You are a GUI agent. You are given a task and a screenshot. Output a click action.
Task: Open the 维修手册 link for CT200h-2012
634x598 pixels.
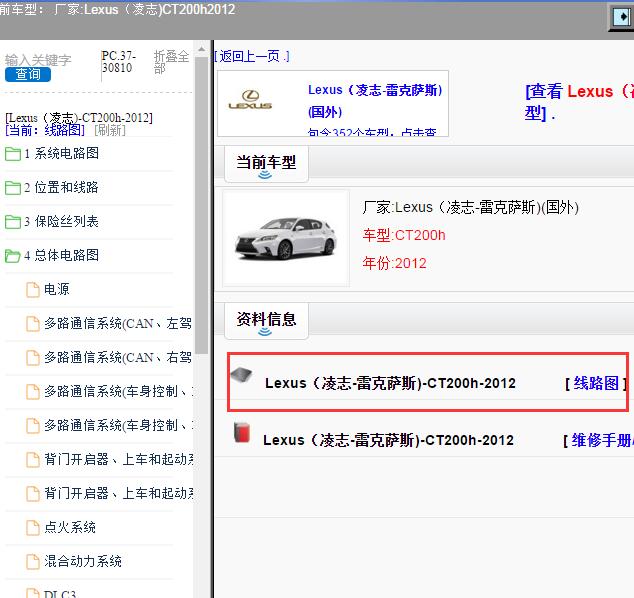point(602,440)
